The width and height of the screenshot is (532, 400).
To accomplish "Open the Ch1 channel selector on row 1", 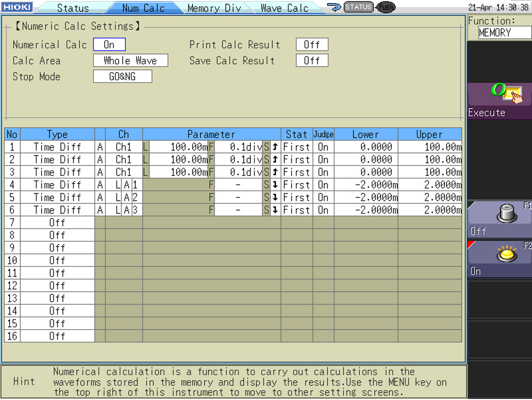I will pyautogui.click(x=123, y=147).
